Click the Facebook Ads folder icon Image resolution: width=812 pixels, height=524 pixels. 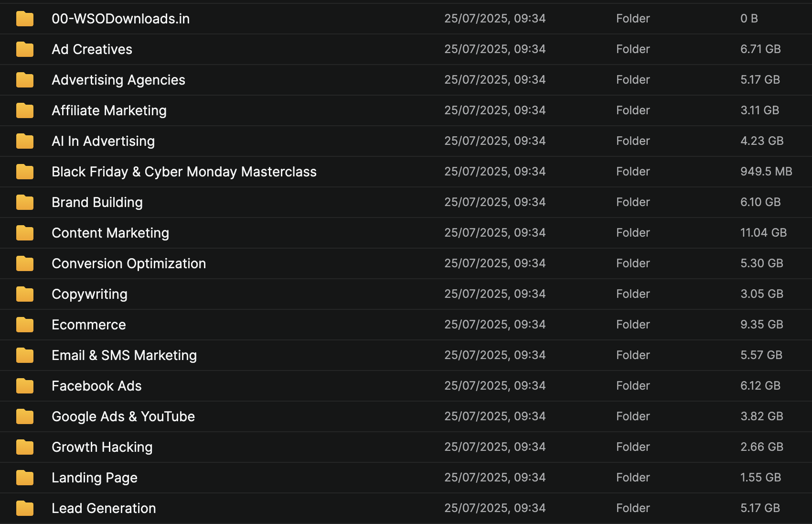(x=25, y=386)
